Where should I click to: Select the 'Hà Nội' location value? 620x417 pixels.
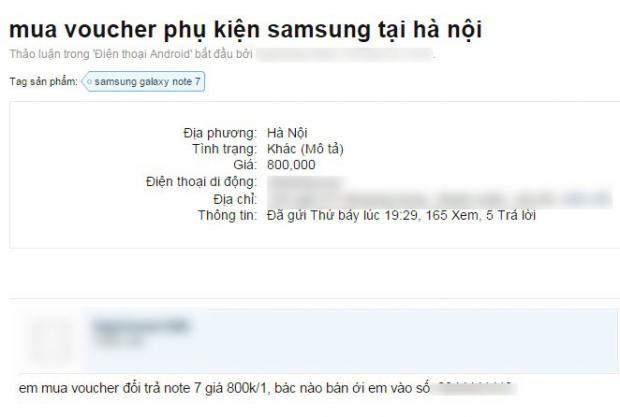tap(287, 133)
